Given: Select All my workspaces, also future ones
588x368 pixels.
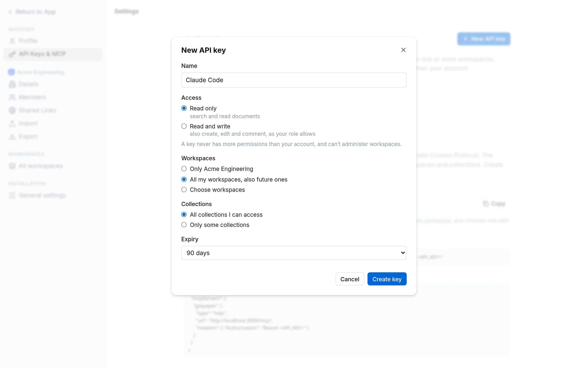Looking at the screenshot, I should coord(184,179).
